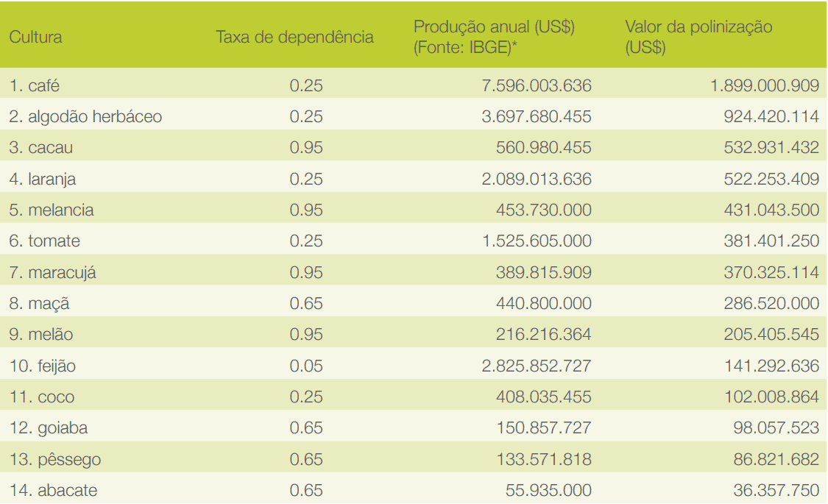Click the 'Valor da polinização' header
828x504 pixels.
point(698,28)
